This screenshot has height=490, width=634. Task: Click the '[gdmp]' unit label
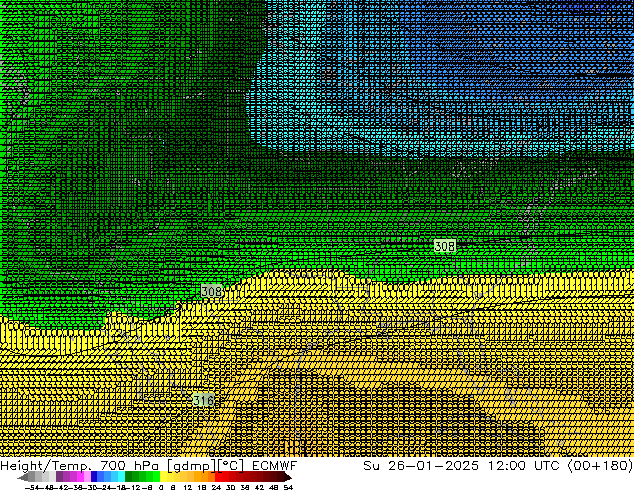click(x=191, y=466)
